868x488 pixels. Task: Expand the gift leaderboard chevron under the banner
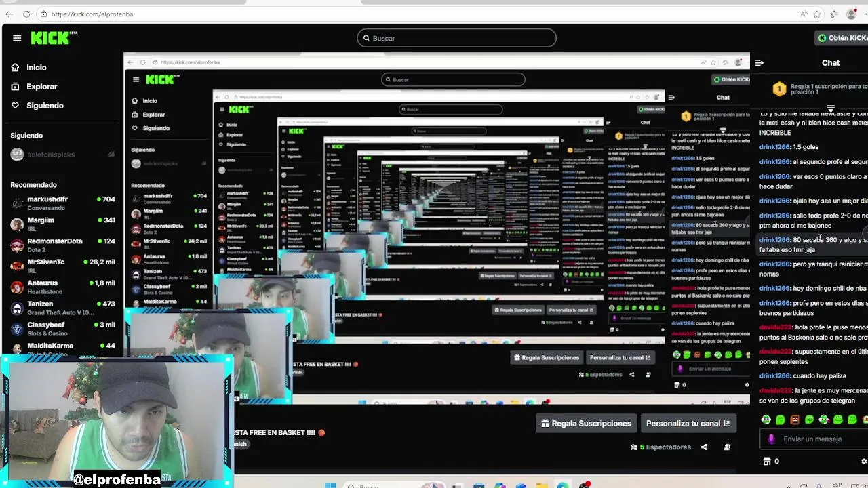(831, 108)
